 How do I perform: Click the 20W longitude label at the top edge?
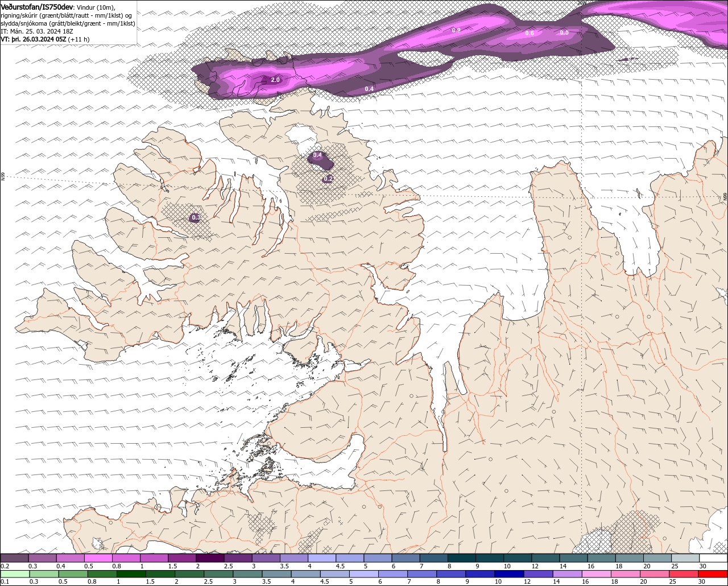pyautogui.click(x=581, y=3)
